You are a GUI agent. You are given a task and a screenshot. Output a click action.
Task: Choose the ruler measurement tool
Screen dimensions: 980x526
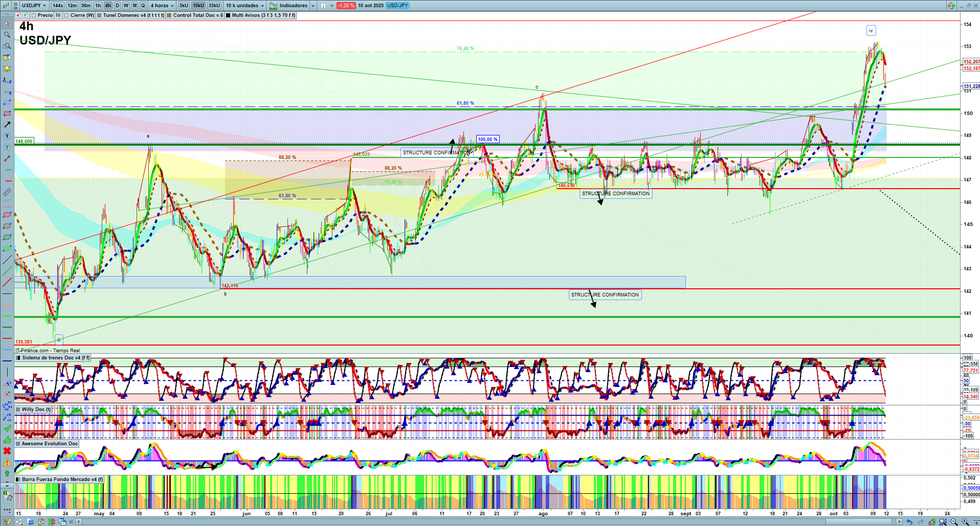pos(7,192)
